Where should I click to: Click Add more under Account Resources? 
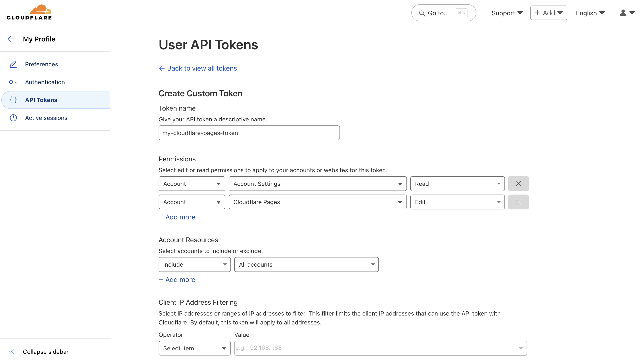(177, 280)
